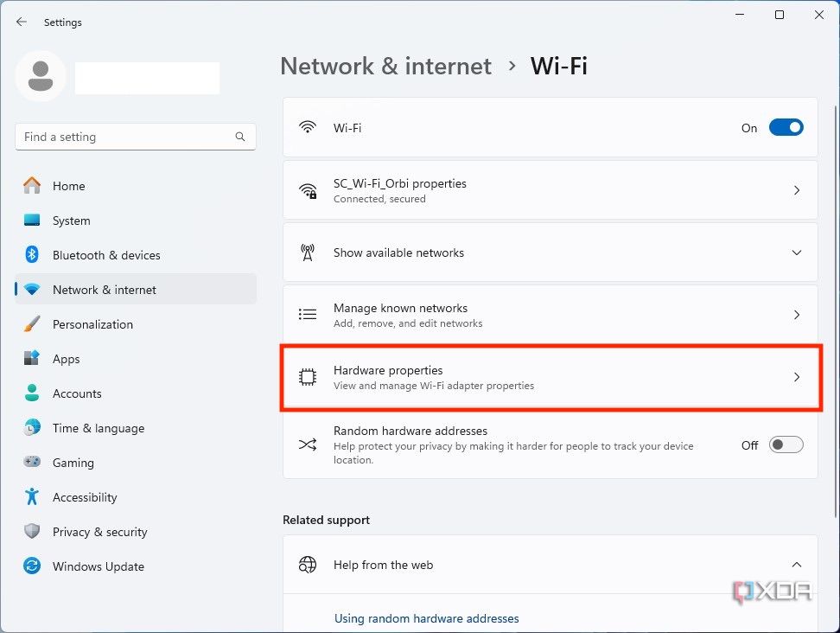The height and width of the screenshot is (633, 840).
Task: Open SC_Wi-Fi_Orbi properties chevron
Action: click(x=797, y=190)
